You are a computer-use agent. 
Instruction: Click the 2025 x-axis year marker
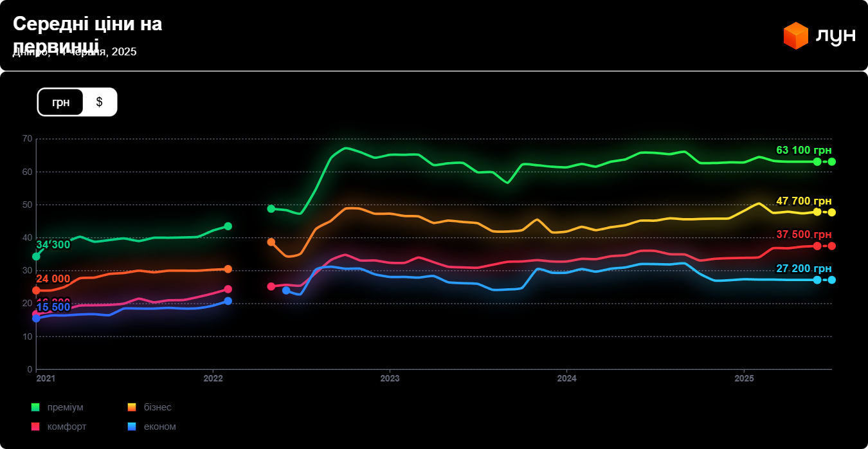pyautogui.click(x=744, y=379)
